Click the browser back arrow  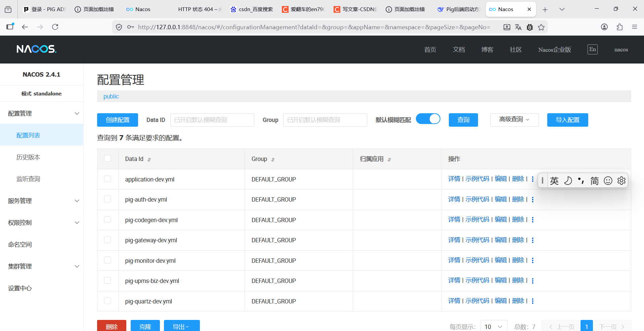25,27
